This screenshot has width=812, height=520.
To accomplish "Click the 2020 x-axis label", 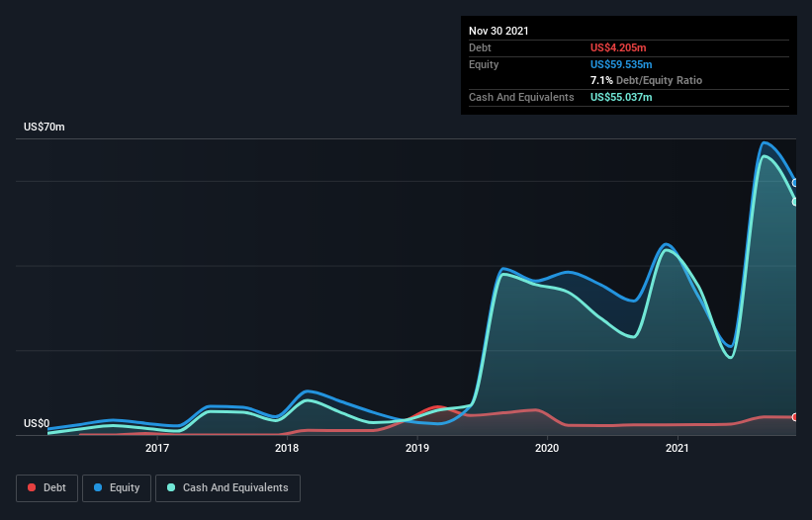I will pyautogui.click(x=547, y=448).
